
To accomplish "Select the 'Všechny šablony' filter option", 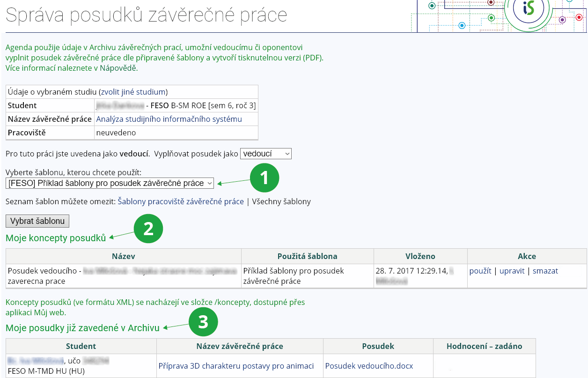I will [281, 201].
